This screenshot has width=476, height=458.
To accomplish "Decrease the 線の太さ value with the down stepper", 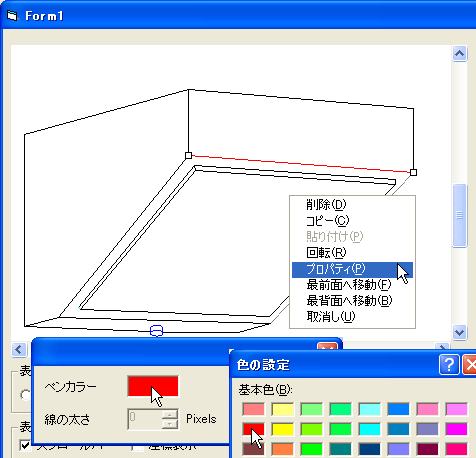I will coord(170,424).
